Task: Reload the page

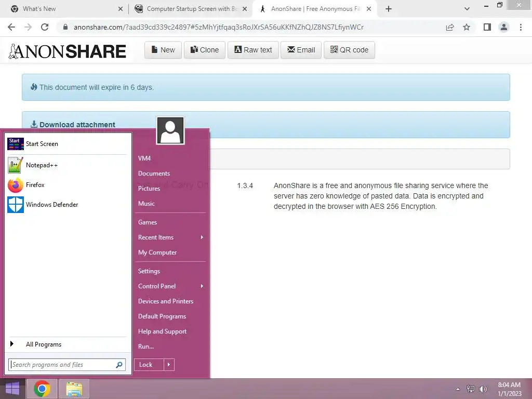Action: click(x=45, y=27)
